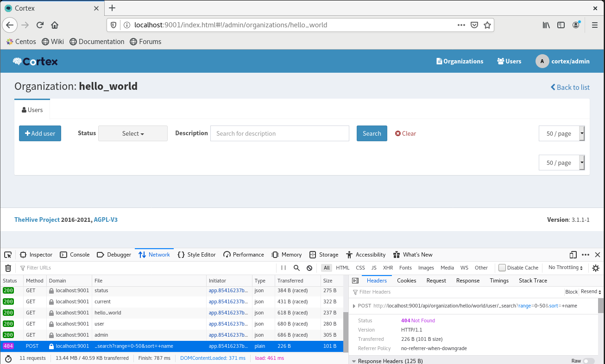Viewport: 605px width, 364px height.
Task: Open the lower 50 / page dropdown
Action: 562,163
